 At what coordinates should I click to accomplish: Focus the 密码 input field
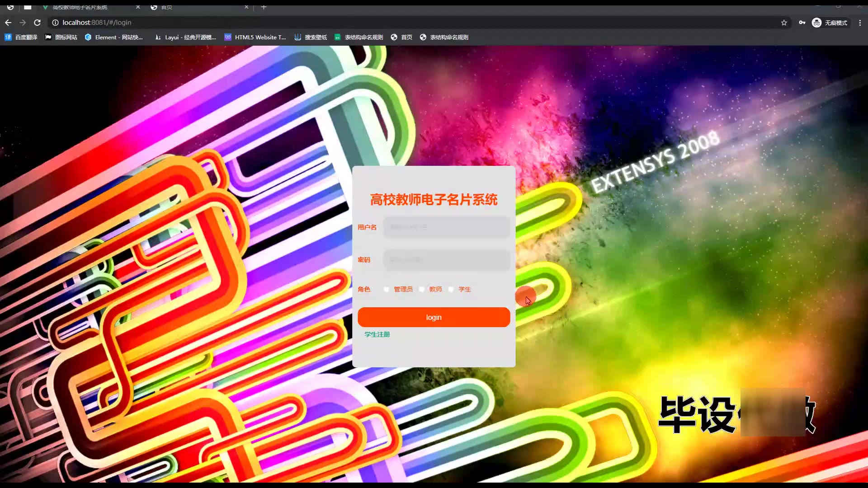(x=447, y=260)
